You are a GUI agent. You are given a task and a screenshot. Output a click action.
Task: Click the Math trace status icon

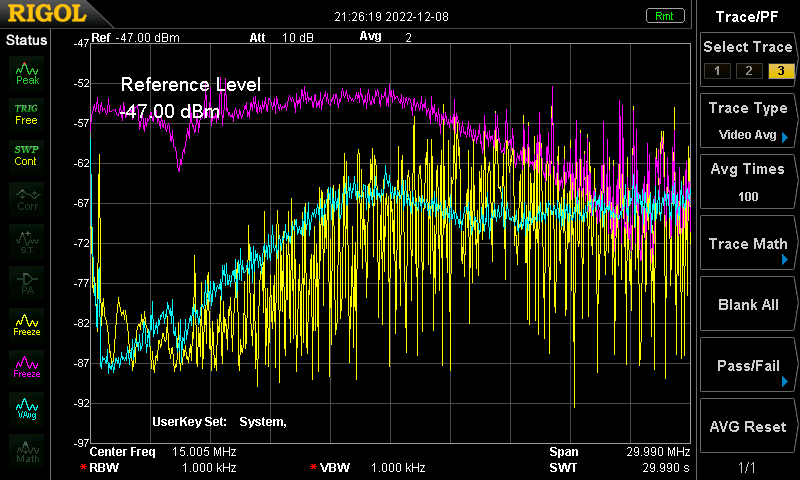[x=27, y=450]
